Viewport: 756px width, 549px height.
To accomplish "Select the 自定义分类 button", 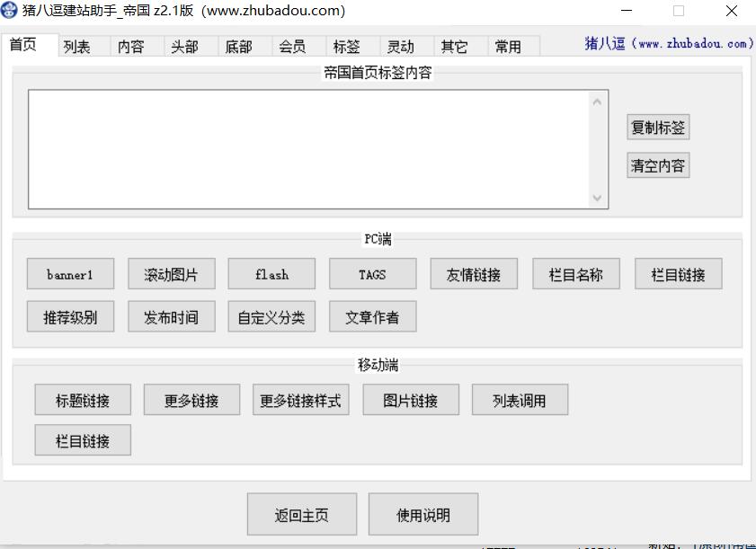I will click(x=271, y=317).
